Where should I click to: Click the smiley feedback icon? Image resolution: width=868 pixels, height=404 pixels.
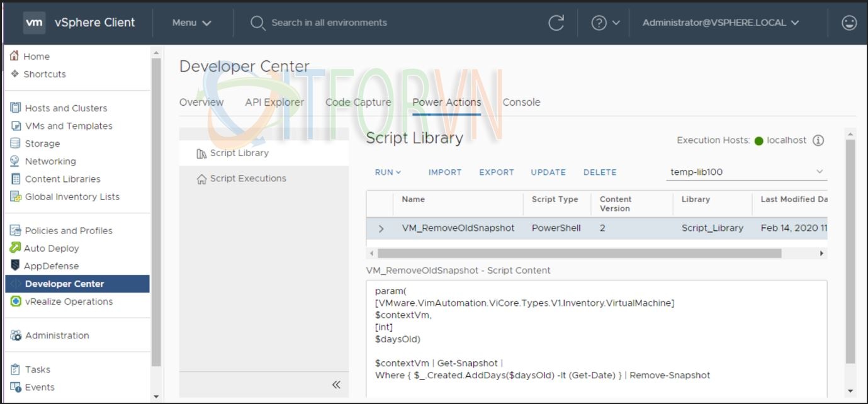click(x=849, y=23)
